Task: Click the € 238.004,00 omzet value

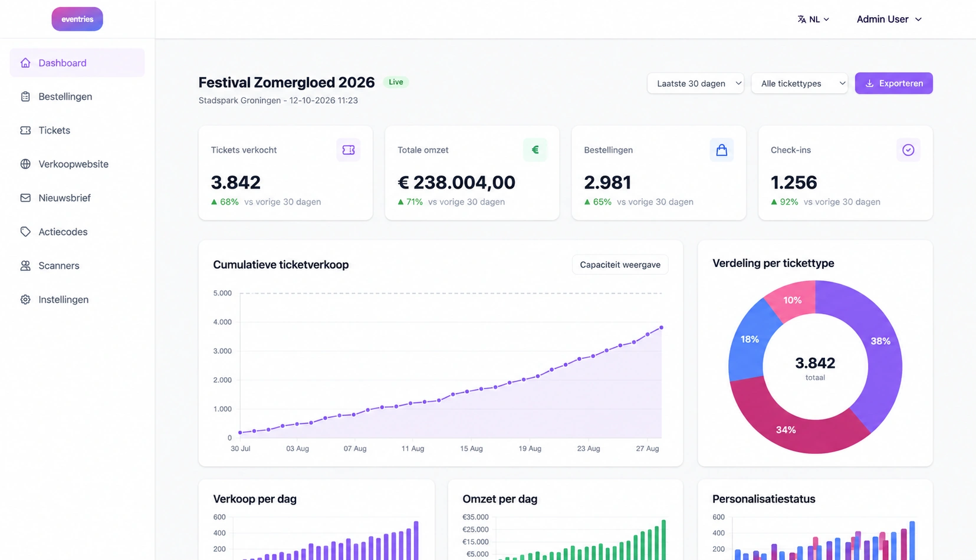Action: pyautogui.click(x=456, y=182)
